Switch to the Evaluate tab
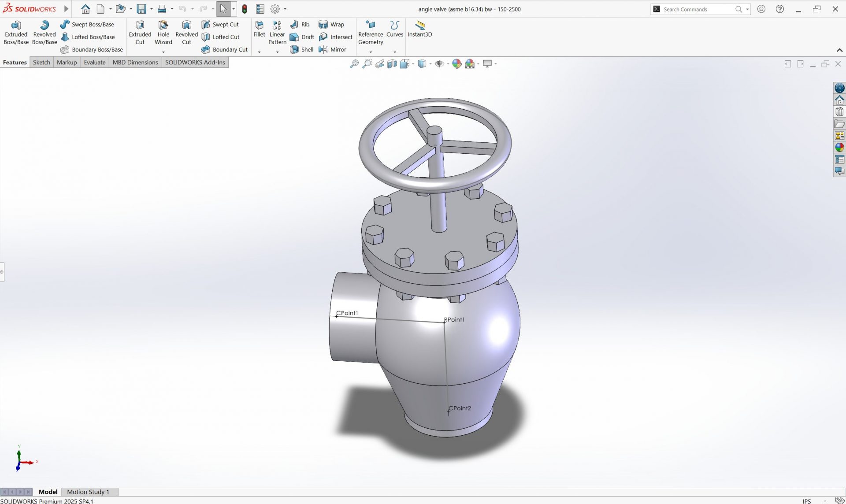 94,62
